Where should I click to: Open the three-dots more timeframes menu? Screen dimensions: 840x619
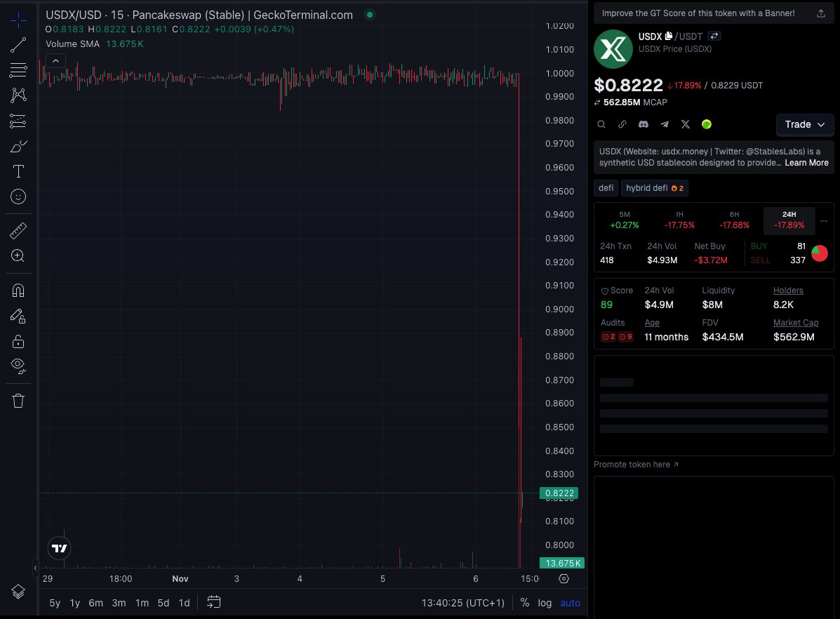(824, 221)
